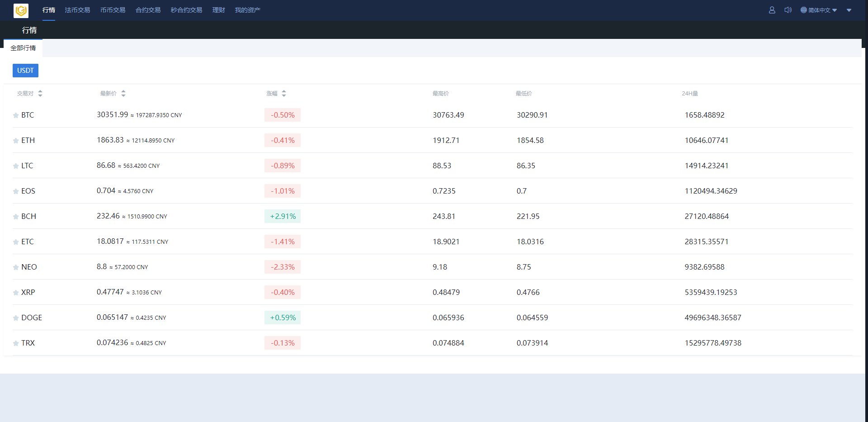Open the BTC trading pair
This screenshot has width=868, height=422.
tap(28, 115)
